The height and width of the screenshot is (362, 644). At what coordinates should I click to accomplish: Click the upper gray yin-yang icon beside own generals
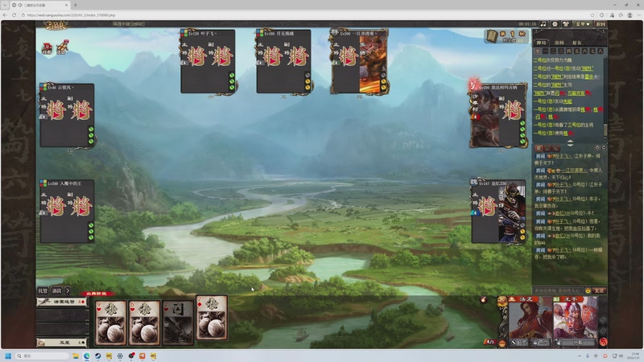coord(603,319)
